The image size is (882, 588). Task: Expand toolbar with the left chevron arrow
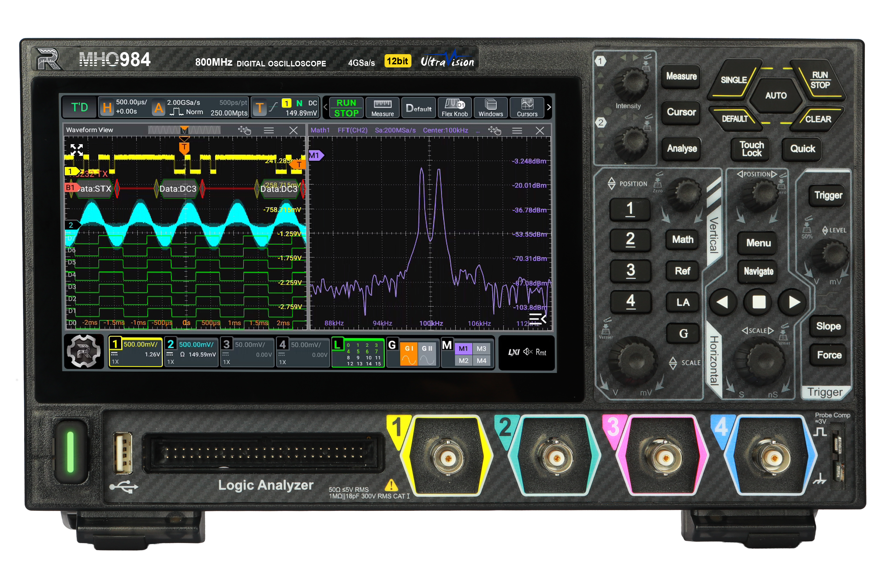[326, 108]
